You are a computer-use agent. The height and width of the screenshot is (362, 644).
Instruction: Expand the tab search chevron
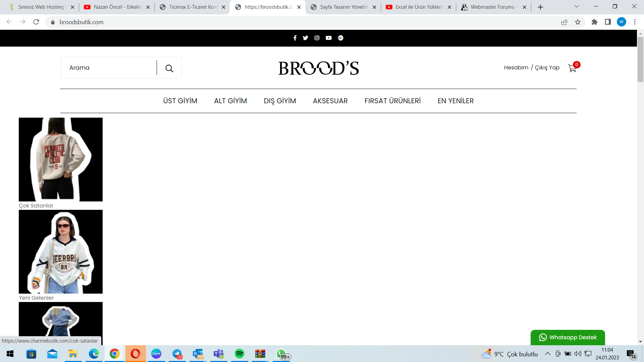pyautogui.click(x=577, y=7)
